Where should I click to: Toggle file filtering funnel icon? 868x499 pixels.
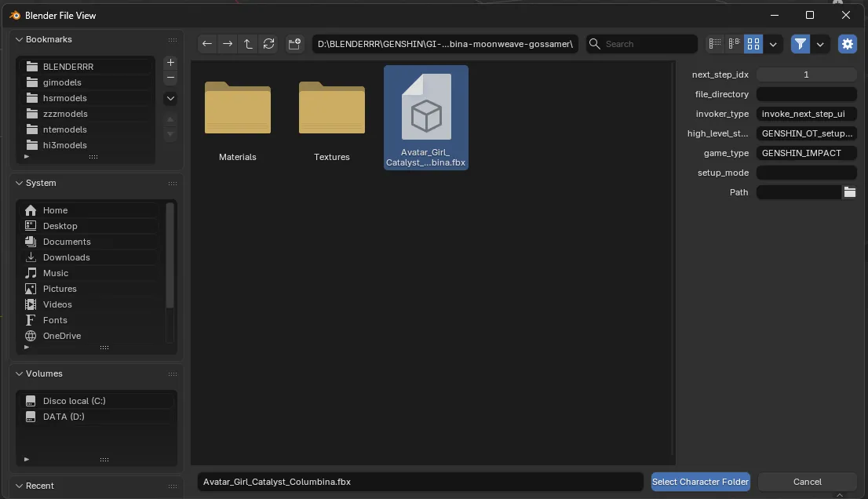pos(801,44)
